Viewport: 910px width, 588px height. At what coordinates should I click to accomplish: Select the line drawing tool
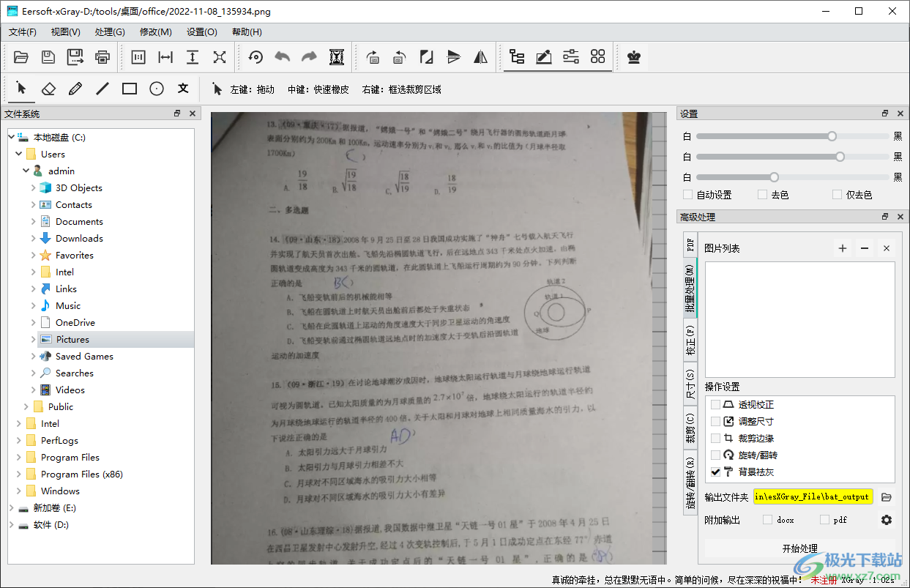click(102, 89)
